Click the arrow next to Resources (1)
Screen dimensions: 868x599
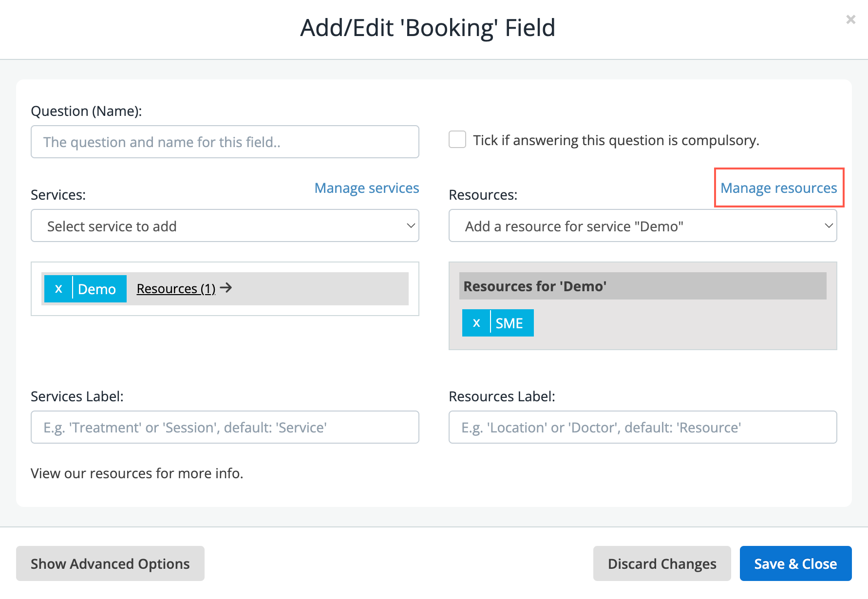point(226,288)
